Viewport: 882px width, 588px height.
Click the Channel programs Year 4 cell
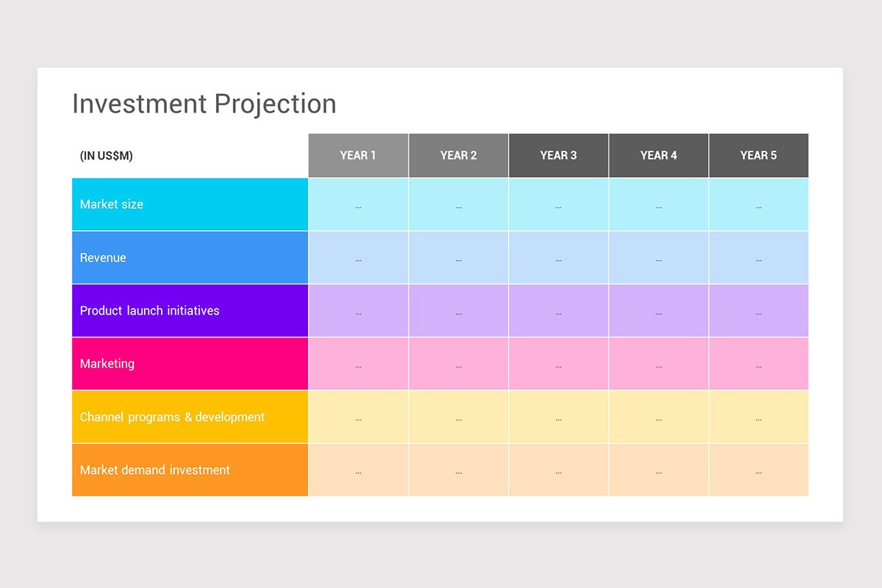(x=659, y=417)
